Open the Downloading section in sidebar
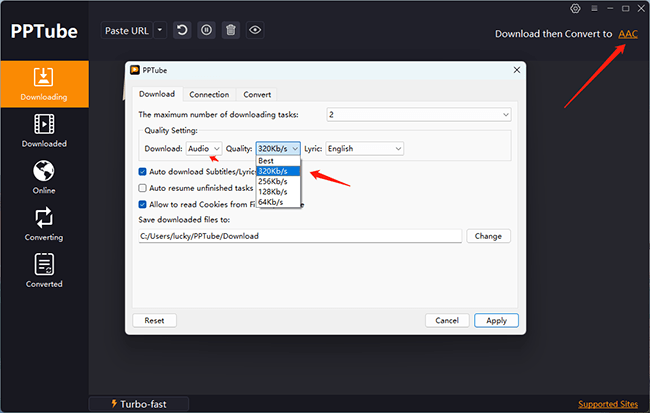Screen dimensions: 650x413 pyautogui.click(x=44, y=84)
